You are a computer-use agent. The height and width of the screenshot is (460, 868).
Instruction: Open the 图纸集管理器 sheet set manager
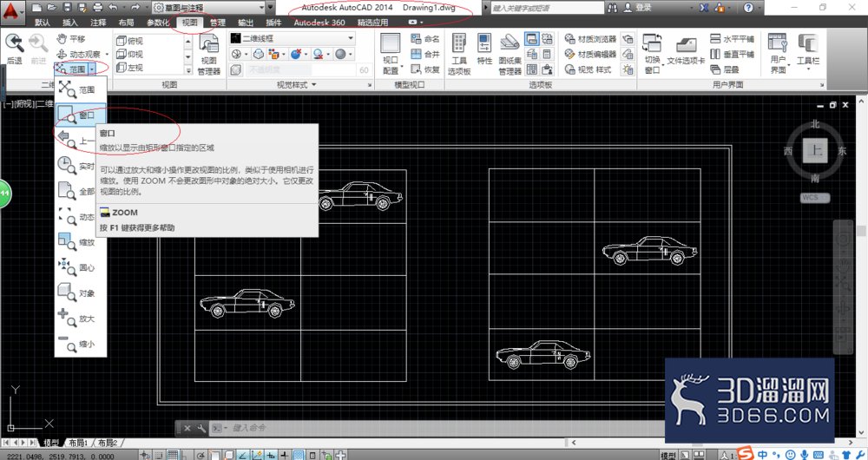tap(510, 55)
